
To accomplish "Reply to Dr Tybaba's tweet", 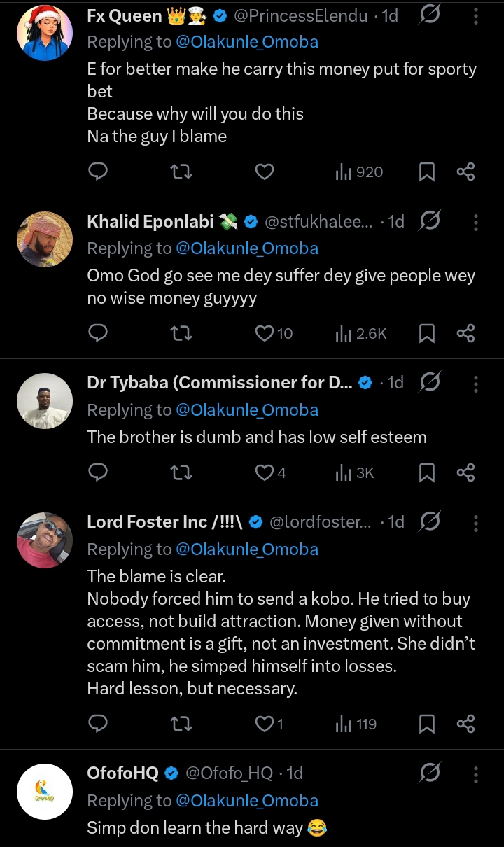I will (99, 473).
